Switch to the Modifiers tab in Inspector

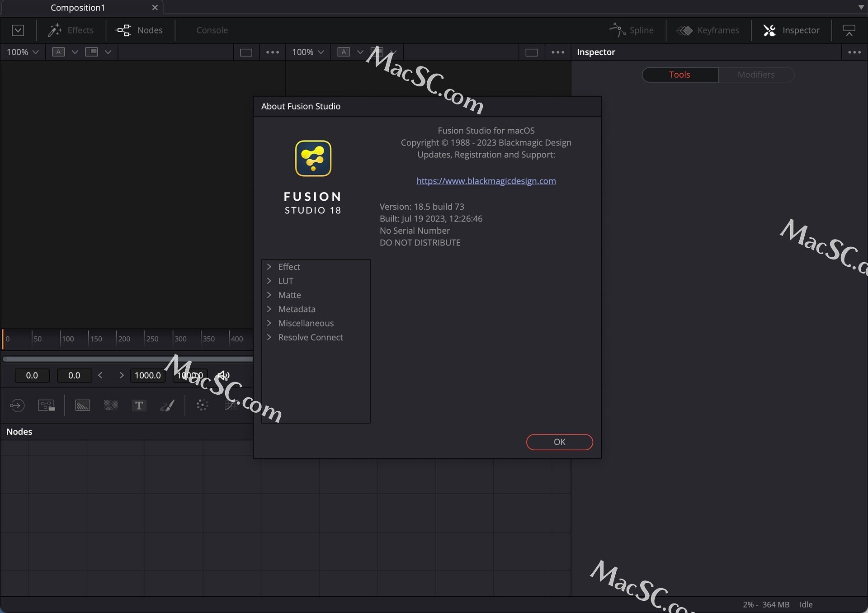pos(756,75)
